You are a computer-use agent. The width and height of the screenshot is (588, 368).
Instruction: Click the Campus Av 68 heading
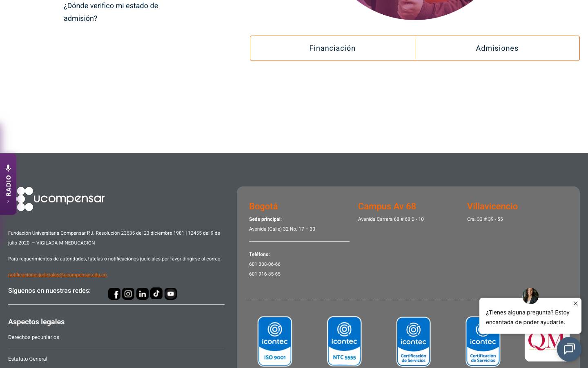point(387,206)
